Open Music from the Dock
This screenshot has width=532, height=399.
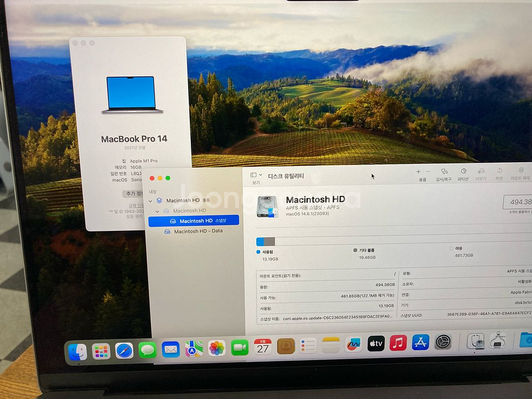point(398,343)
